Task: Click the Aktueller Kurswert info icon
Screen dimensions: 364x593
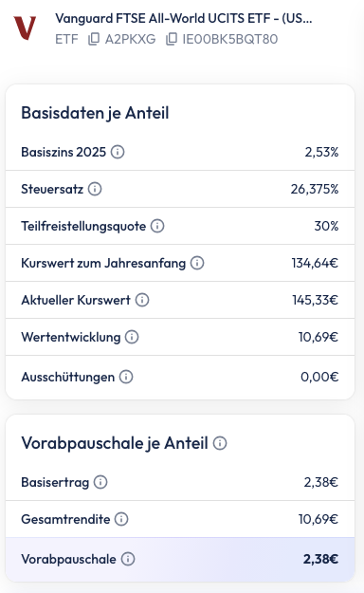Action: tap(142, 300)
